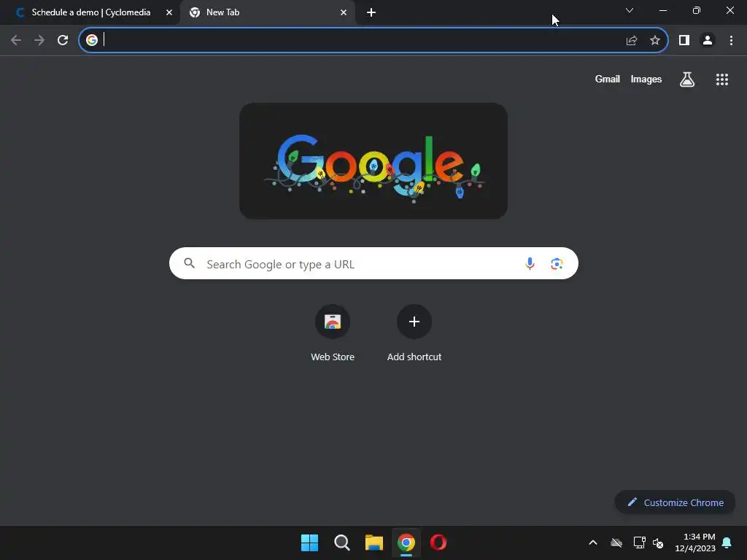Search by image with Google Lens
The image size is (747, 560).
click(557, 263)
